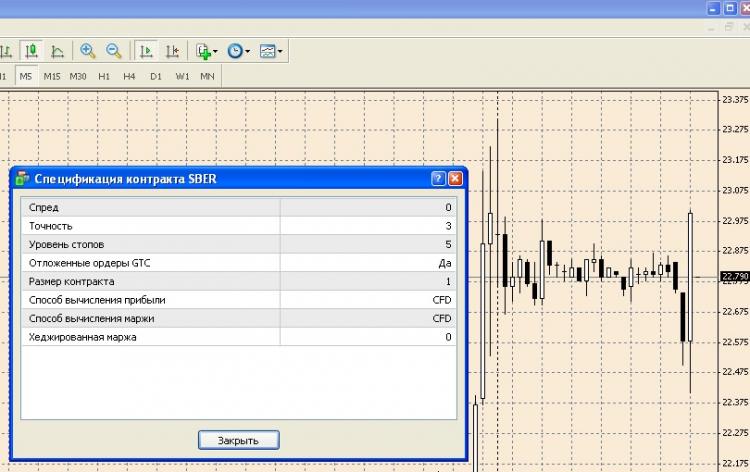Click the 23.375 price axis label
The width and height of the screenshot is (750, 472).
pos(735,99)
